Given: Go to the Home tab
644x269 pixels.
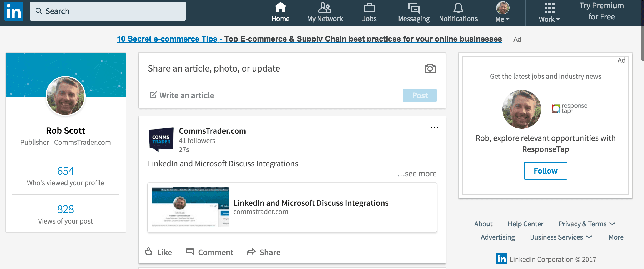Looking at the screenshot, I should click(x=280, y=12).
